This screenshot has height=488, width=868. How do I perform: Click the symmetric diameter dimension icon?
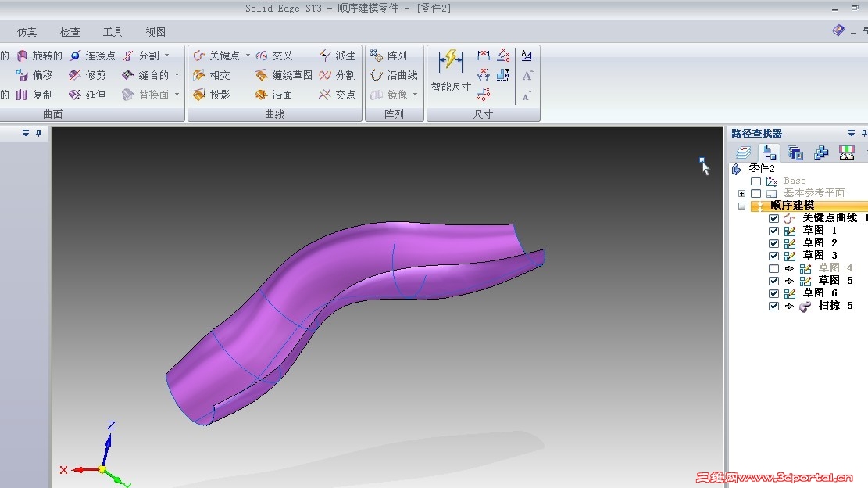coord(503,74)
